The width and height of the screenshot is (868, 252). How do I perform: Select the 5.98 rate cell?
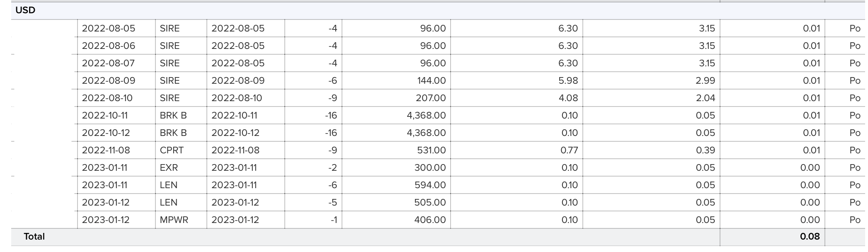(568, 81)
